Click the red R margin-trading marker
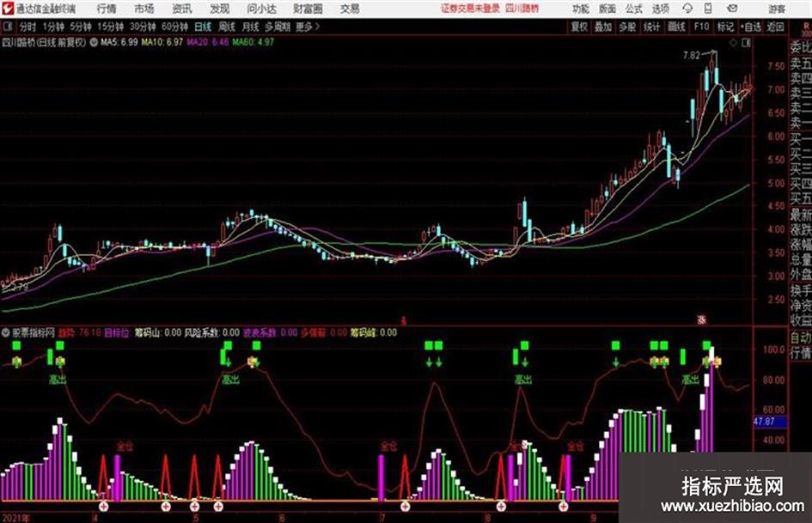This screenshot has width=812, height=523. [x=806, y=27]
